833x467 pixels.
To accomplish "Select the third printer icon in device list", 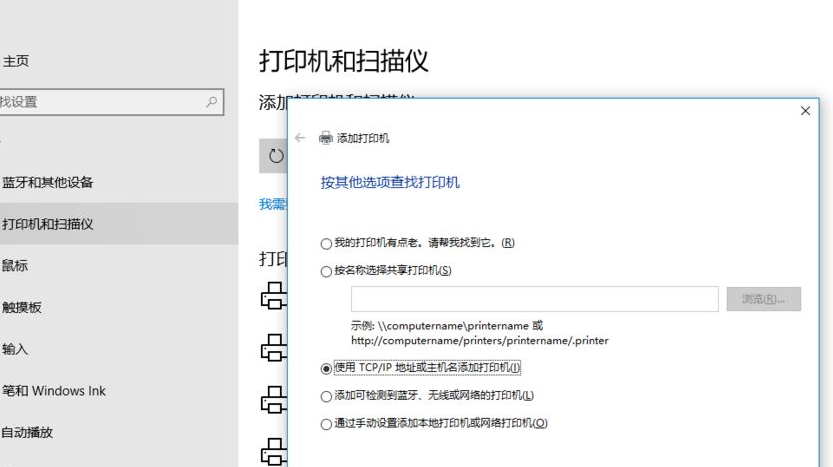I will pos(272,401).
